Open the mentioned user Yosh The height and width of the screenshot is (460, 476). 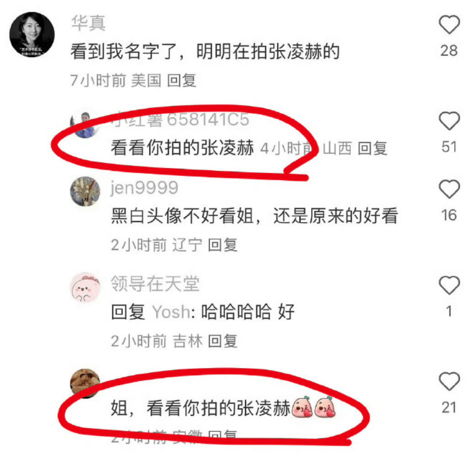point(171,312)
